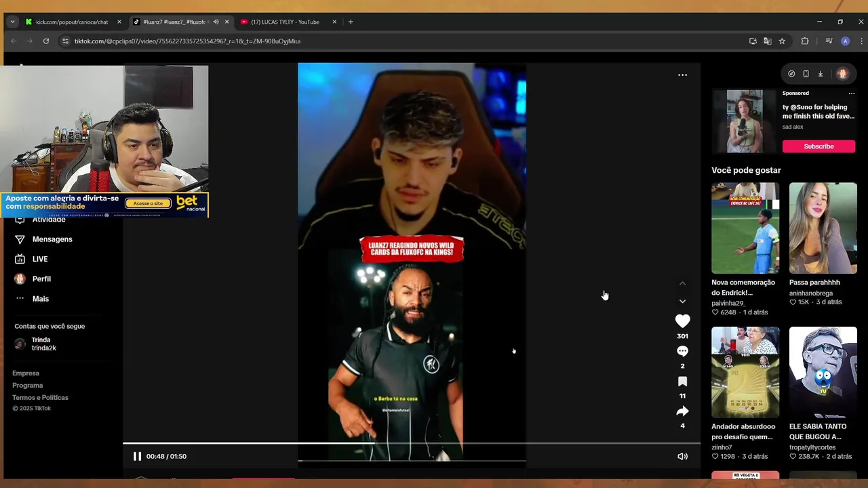This screenshot has height=488, width=868.
Task: Open the media controls icon in Chrome
Action: pyautogui.click(x=829, y=41)
